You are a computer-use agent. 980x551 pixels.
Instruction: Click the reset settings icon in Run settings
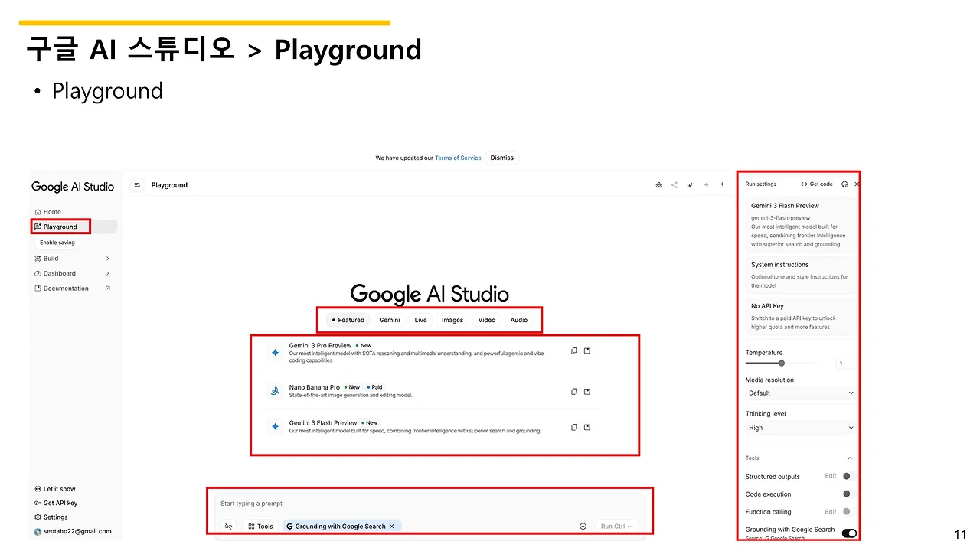844,184
